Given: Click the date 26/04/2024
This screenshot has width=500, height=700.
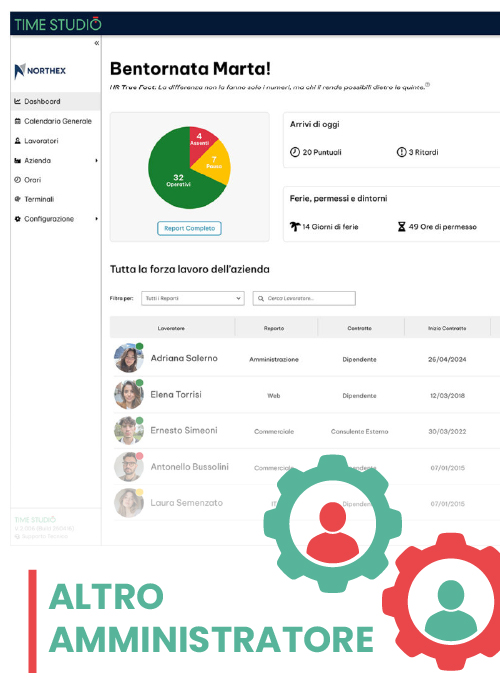Looking at the screenshot, I should pos(447,359).
